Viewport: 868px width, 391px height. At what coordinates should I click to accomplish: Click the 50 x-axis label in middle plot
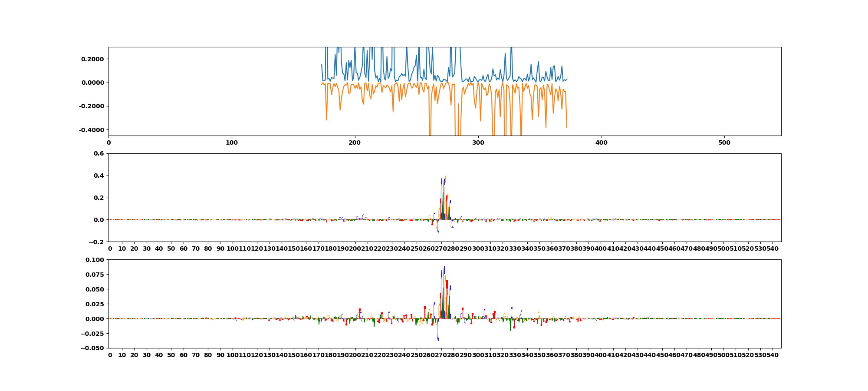click(171, 249)
